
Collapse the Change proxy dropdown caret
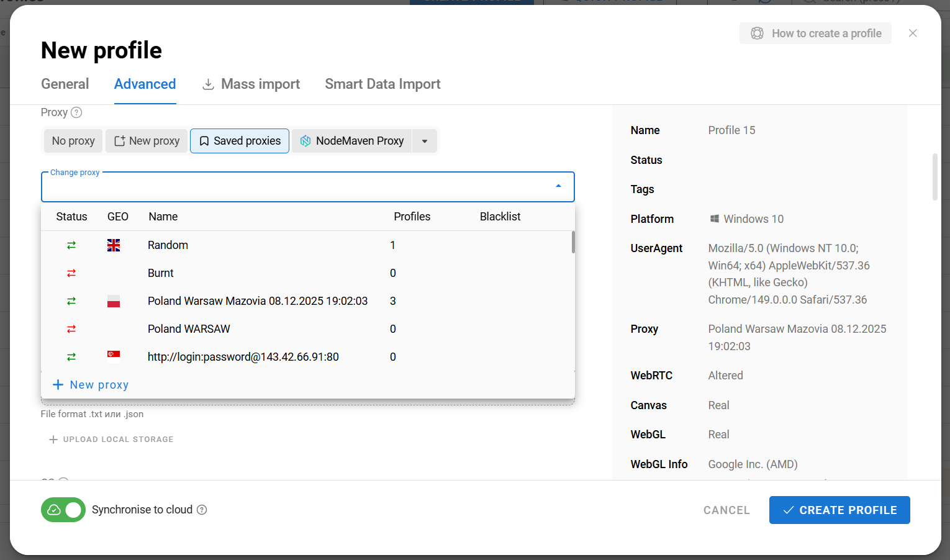click(x=558, y=186)
